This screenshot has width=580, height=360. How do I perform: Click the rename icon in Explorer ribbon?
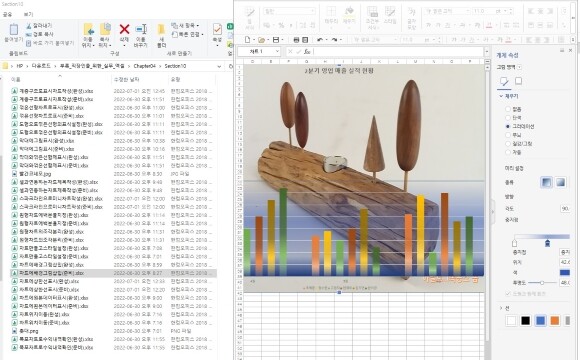click(x=141, y=29)
